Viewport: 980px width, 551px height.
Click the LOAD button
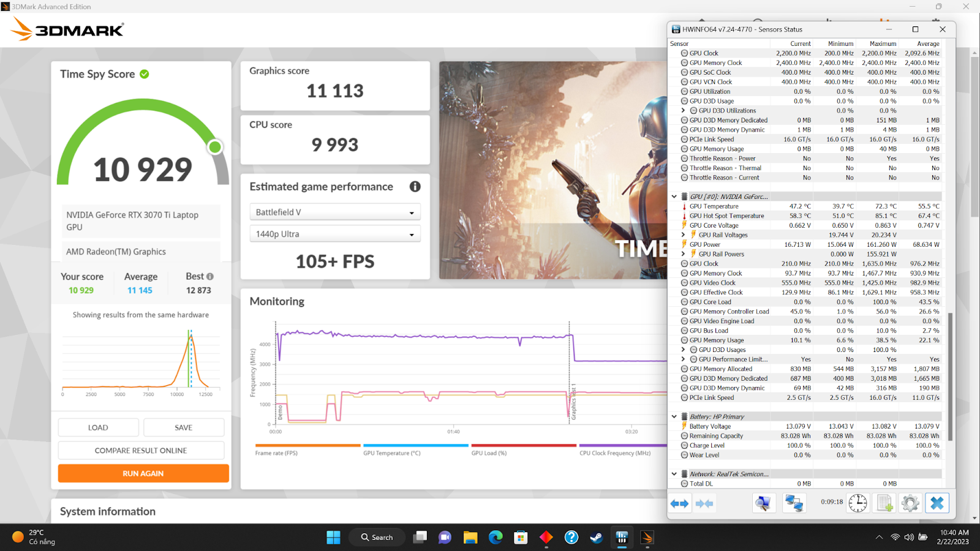98,427
